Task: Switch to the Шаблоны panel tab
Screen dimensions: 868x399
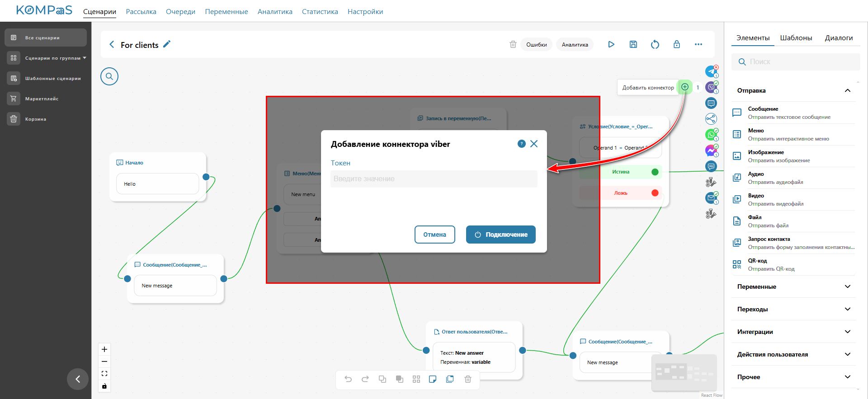Action: pos(796,38)
